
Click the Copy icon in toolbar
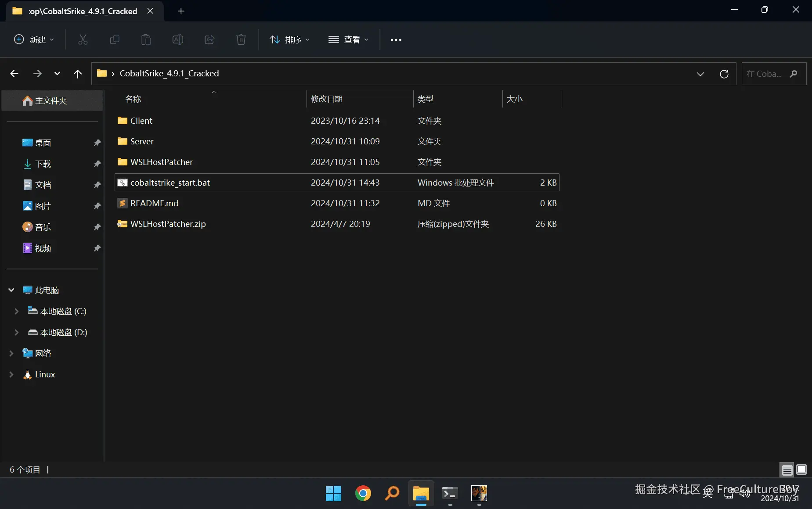pos(114,40)
